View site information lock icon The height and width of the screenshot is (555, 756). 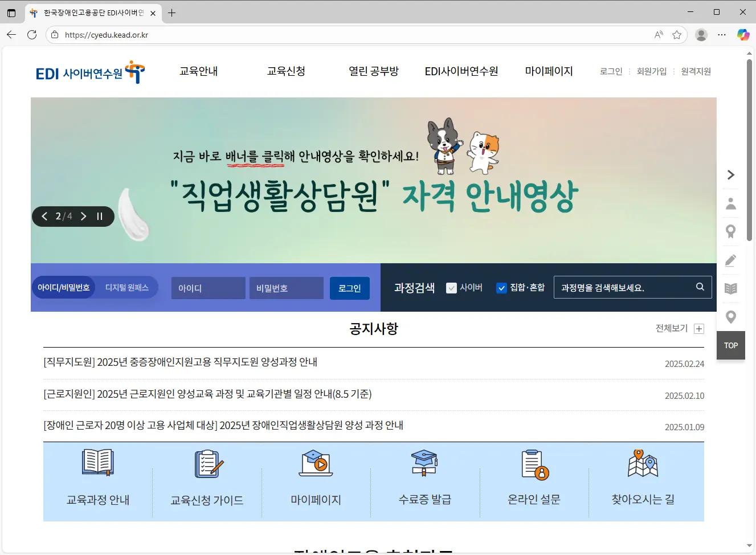tap(55, 35)
